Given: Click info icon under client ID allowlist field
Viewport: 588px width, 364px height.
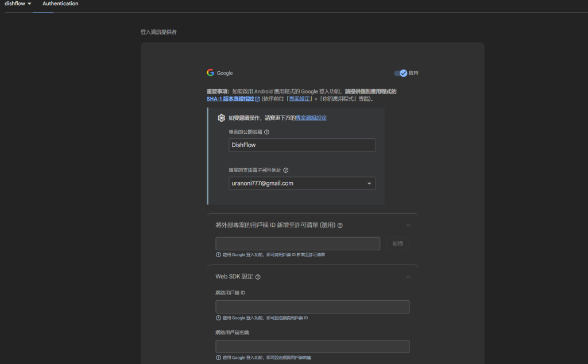Looking at the screenshot, I should (x=218, y=254).
